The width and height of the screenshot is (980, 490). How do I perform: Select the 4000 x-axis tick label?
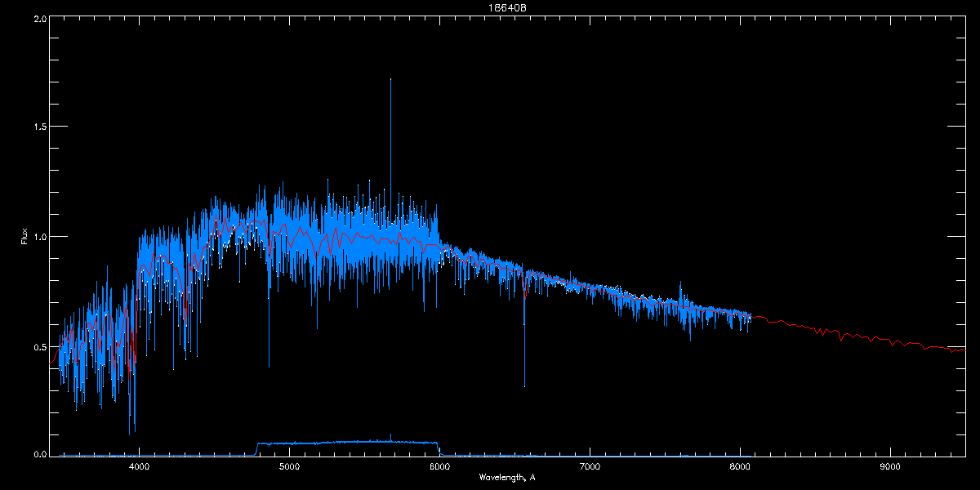pyautogui.click(x=139, y=467)
